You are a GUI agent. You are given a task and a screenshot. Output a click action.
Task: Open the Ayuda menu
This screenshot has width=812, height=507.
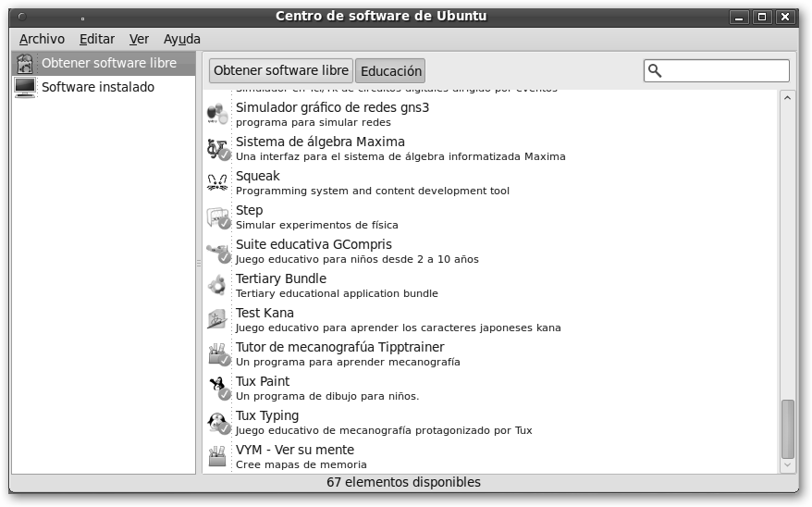click(x=182, y=39)
